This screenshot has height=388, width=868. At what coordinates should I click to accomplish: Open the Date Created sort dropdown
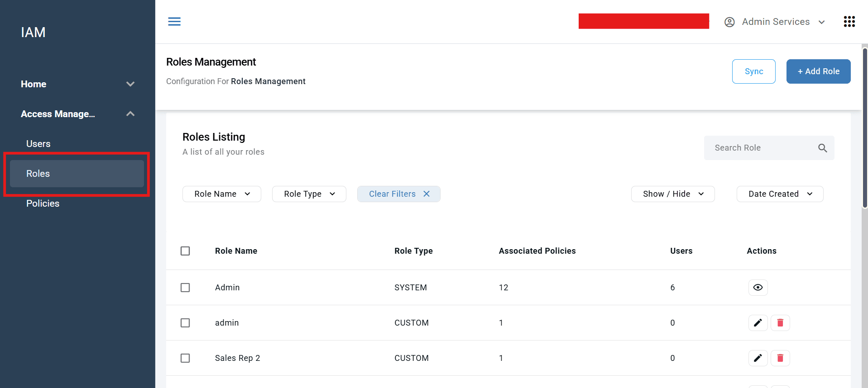(780, 194)
